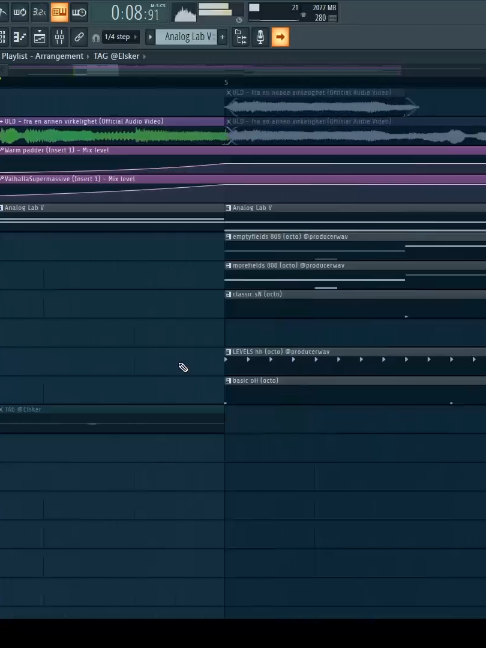Click the memory bar icon beside 280
This screenshot has width=486, height=648.
tap(333, 18)
